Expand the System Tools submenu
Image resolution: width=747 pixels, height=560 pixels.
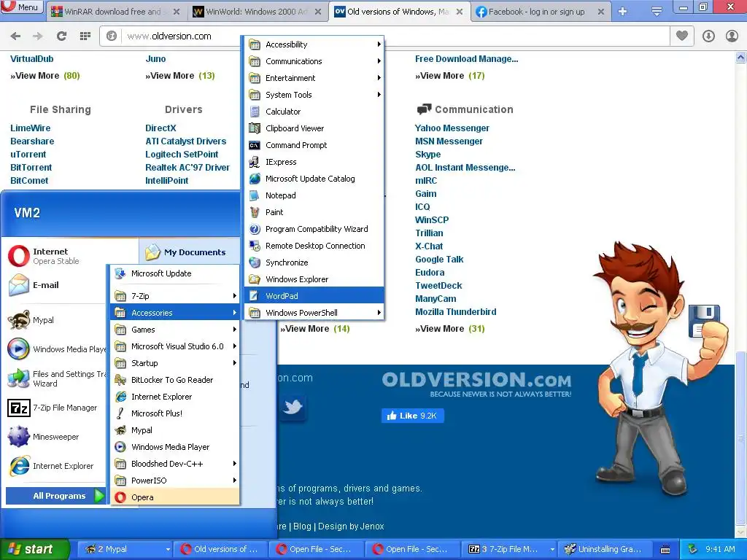(314, 95)
